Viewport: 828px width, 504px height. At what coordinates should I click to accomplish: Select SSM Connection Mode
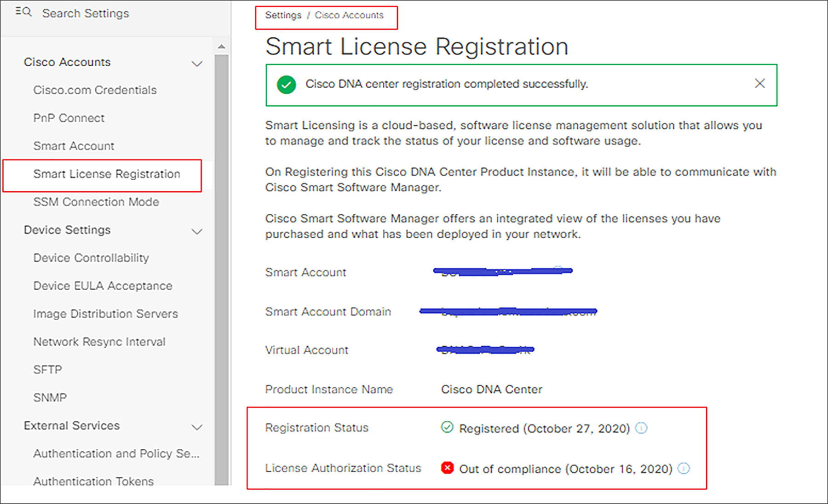point(96,201)
